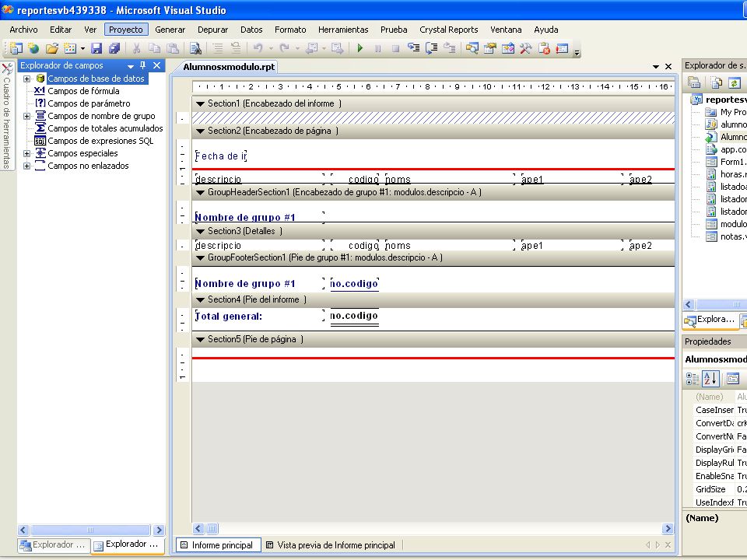
Task: Expand Campos no enlazados tree node
Action: tap(26, 166)
